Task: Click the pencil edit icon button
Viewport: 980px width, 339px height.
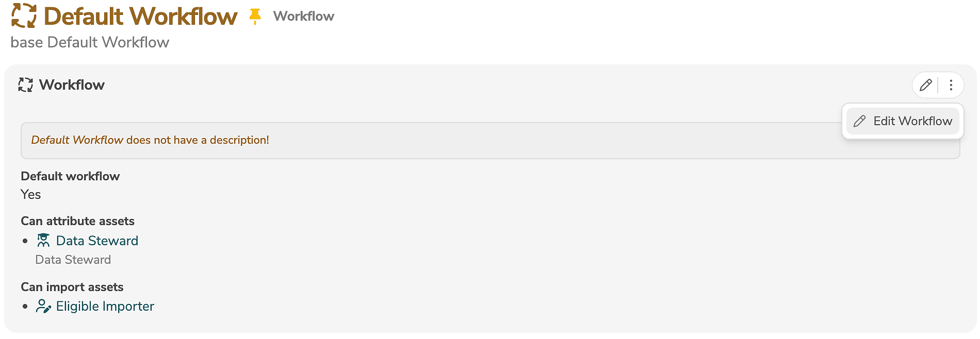Action: coord(926,85)
